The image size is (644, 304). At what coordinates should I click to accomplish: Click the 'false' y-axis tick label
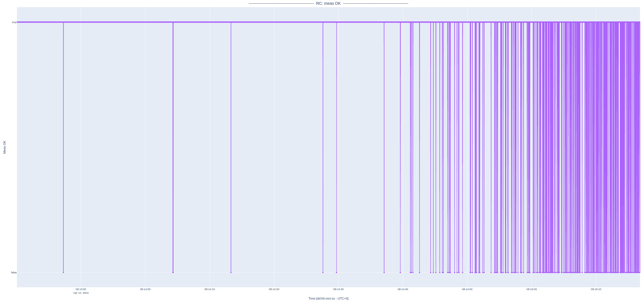(x=14, y=273)
